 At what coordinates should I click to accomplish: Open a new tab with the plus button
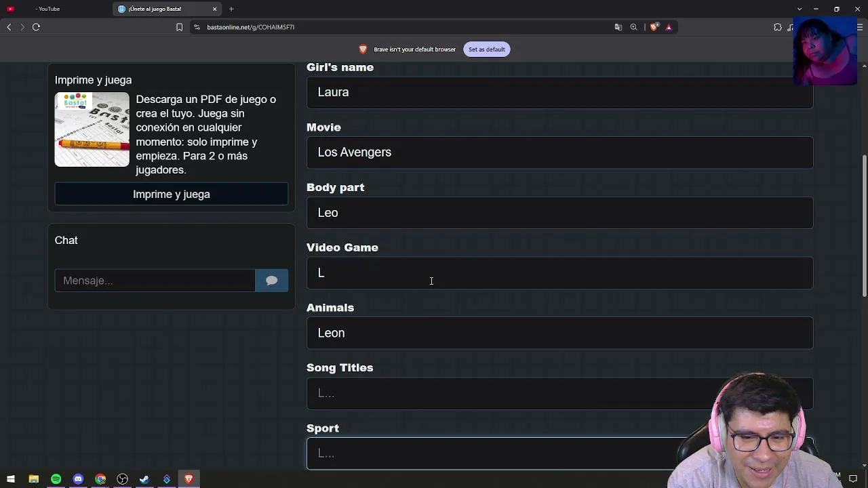tap(231, 9)
